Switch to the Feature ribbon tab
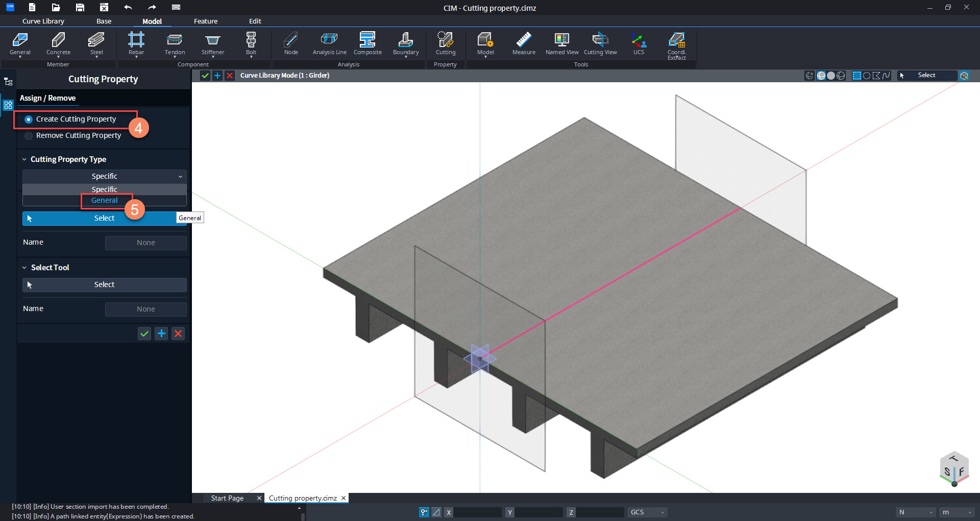The image size is (980, 521). click(206, 21)
